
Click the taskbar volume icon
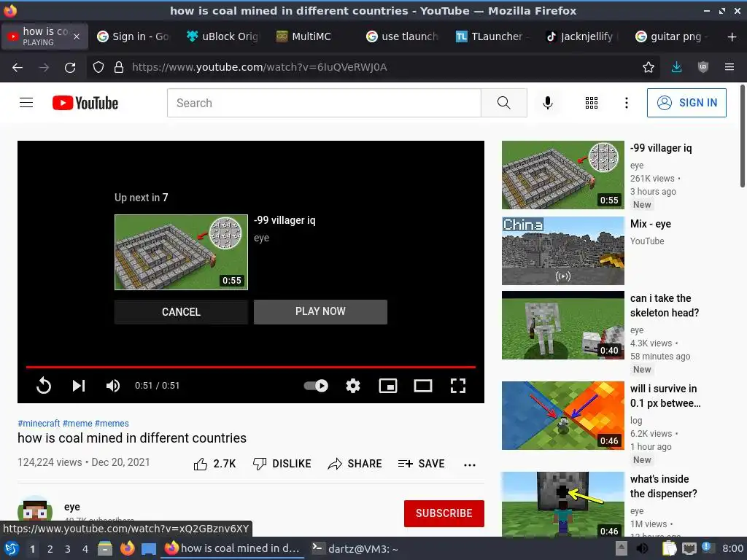point(643,548)
